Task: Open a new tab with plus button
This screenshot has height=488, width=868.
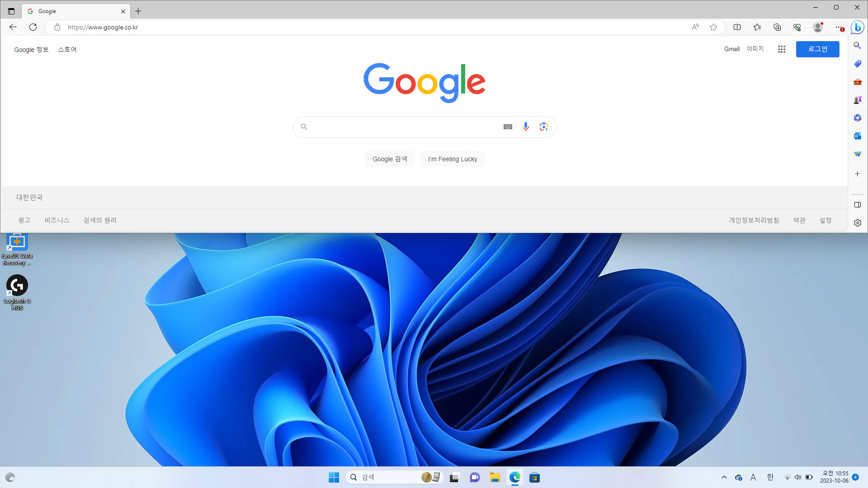Action: [138, 11]
